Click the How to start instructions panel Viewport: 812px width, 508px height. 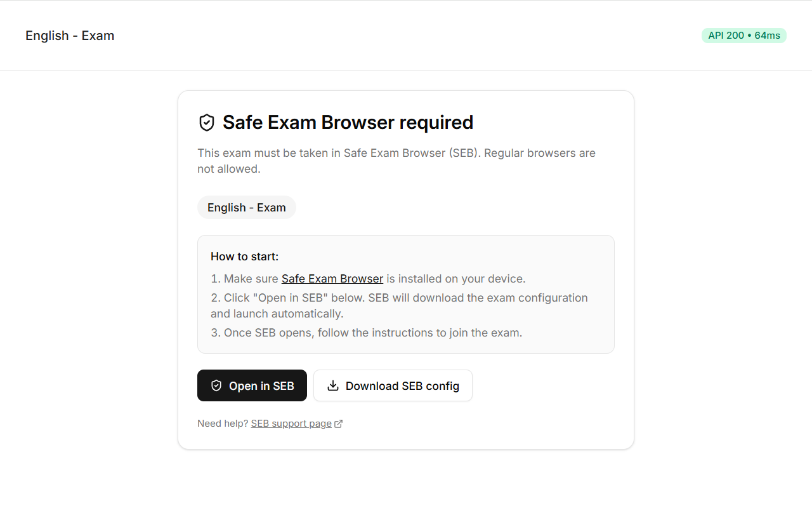(x=406, y=294)
